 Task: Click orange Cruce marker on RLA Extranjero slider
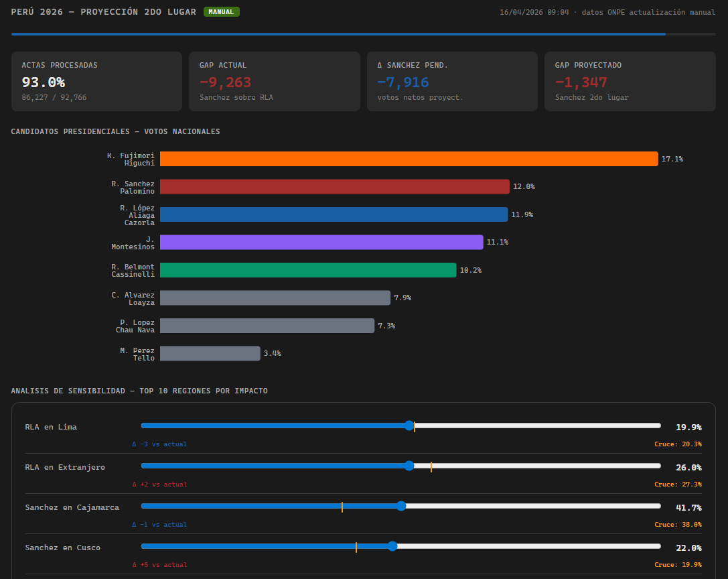431,467
